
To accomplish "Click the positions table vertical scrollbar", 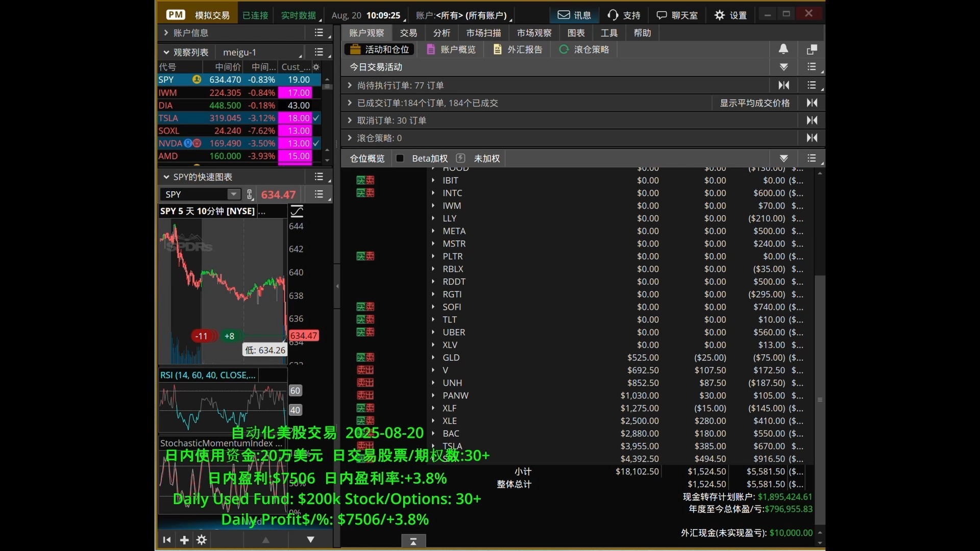I will point(820,399).
